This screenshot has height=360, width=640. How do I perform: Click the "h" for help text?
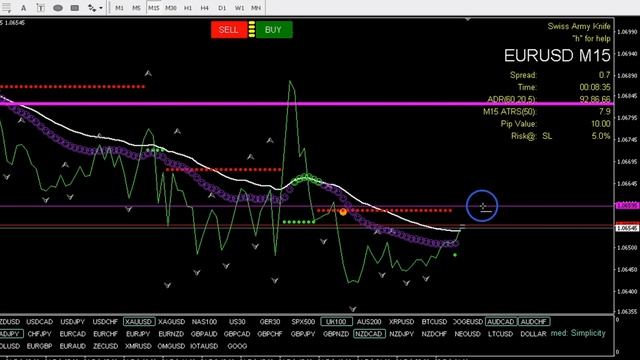(x=591, y=39)
